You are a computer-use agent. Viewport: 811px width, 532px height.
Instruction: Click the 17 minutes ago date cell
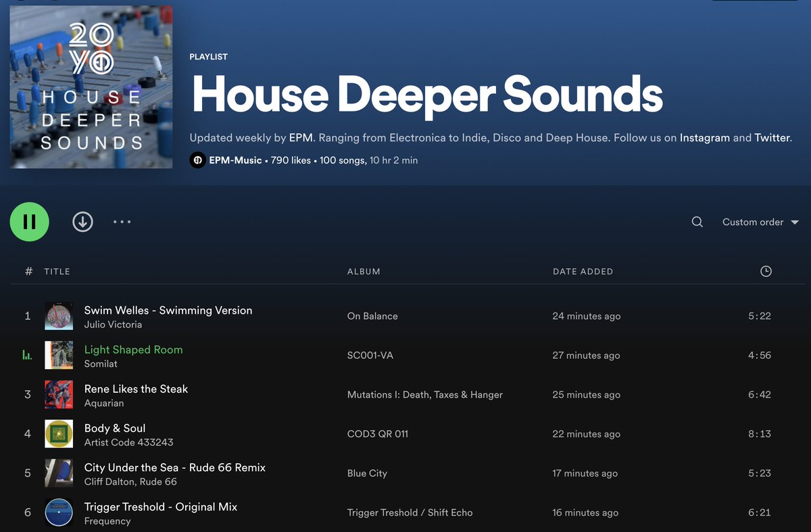pyautogui.click(x=585, y=473)
